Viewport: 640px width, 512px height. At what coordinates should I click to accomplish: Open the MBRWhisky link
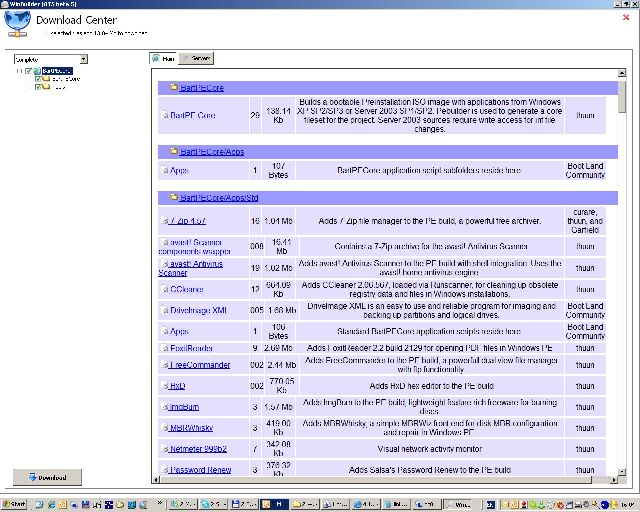pyautogui.click(x=191, y=428)
